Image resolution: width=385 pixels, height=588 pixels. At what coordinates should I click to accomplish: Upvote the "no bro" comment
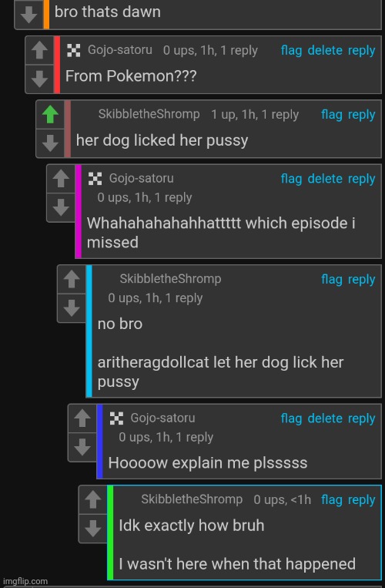(x=72, y=280)
